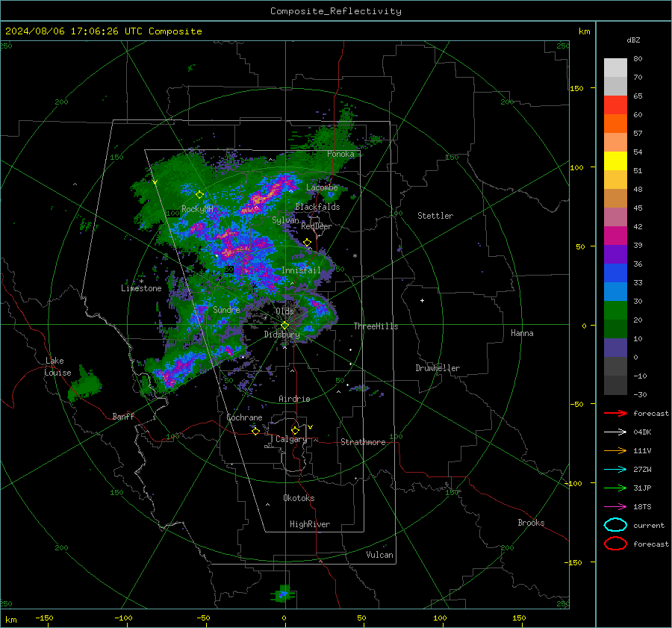Select the magenta 39–42 dBZ swatch
This screenshot has width=672, height=628.
[615, 236]
